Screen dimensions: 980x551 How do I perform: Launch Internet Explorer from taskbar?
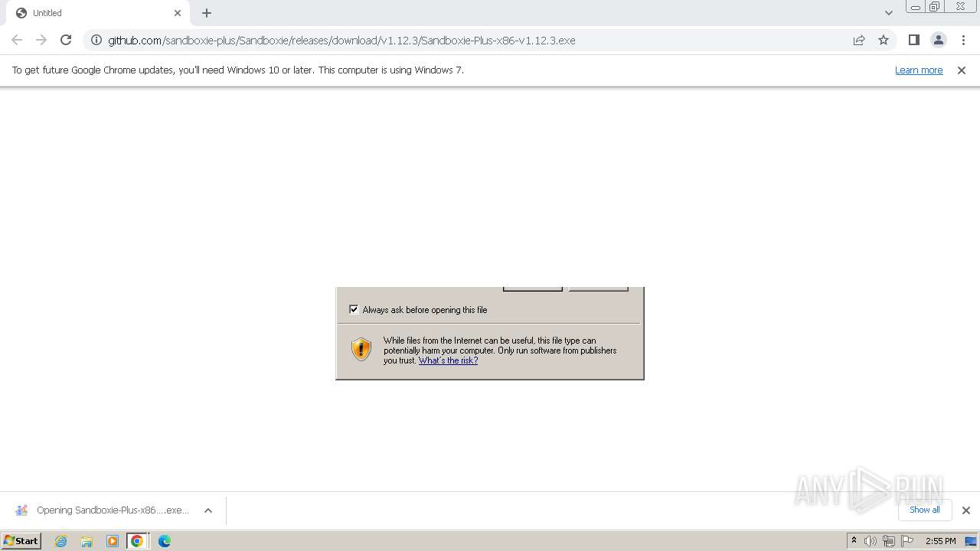pos(61,541)
